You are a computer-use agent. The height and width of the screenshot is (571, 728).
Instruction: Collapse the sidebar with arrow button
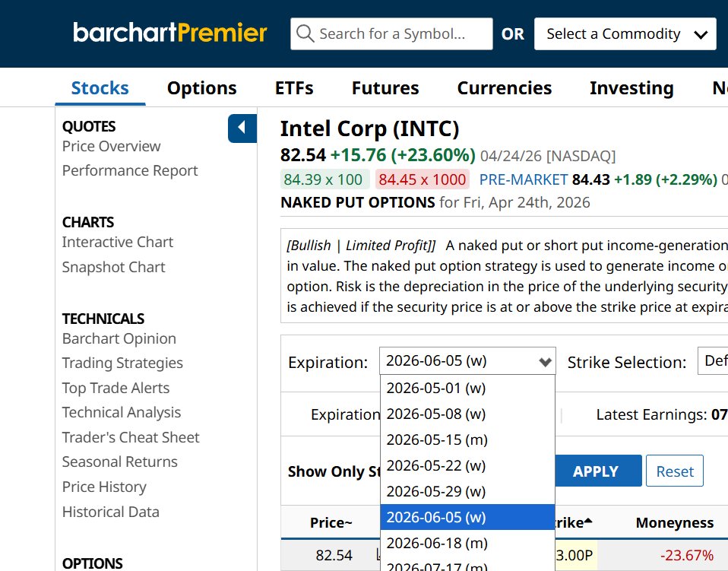point(242,128)
